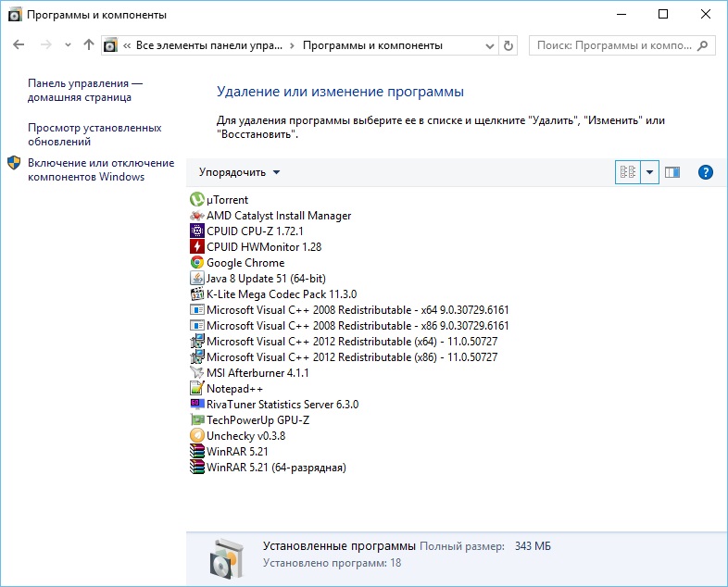Screen dimensions: 728x587
Task: Open Включение или отключение компонентов Windows
Action: click(101, 169)
